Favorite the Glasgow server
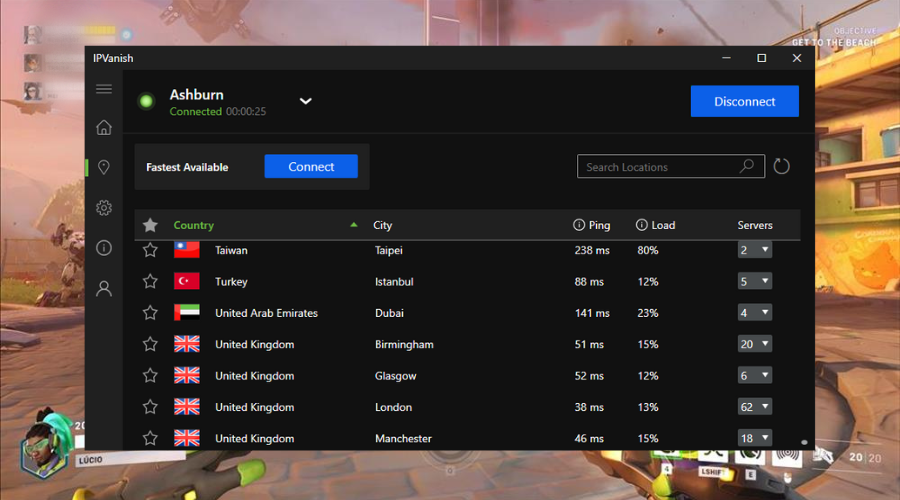 pyautogui.click(x=150, y=375)
